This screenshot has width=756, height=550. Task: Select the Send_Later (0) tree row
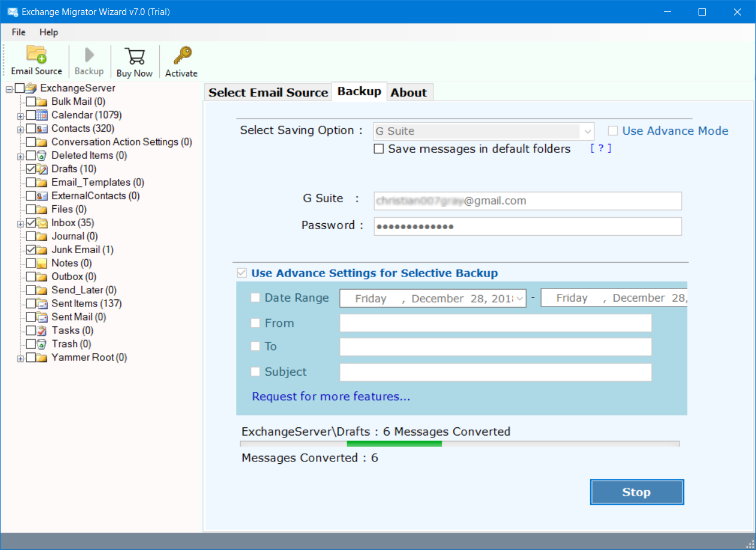click(84, 290)
